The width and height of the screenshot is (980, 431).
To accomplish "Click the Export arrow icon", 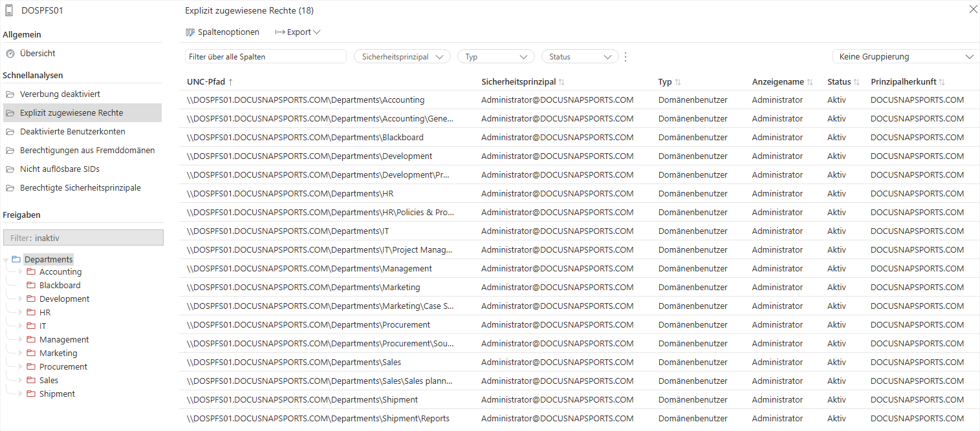I will (x=280, y=32).
